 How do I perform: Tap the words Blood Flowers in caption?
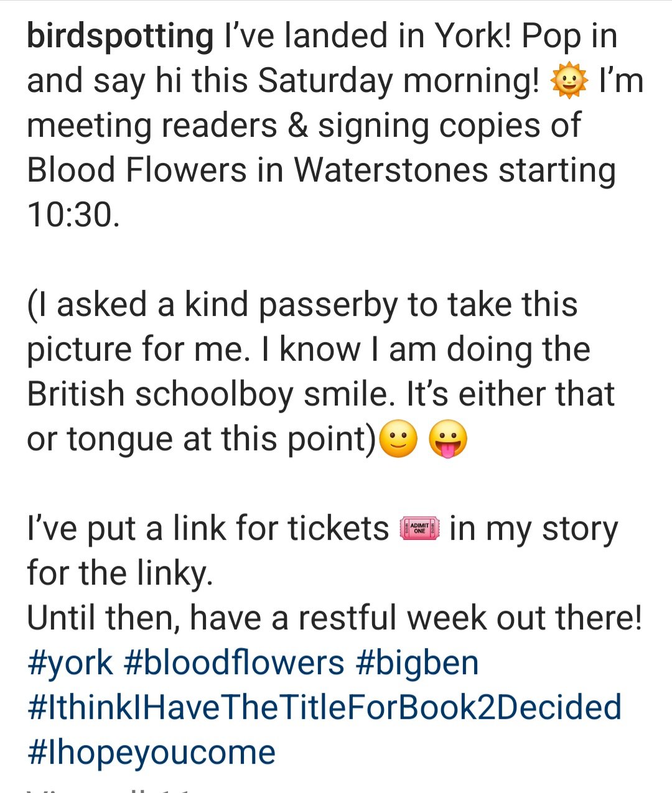137,170
